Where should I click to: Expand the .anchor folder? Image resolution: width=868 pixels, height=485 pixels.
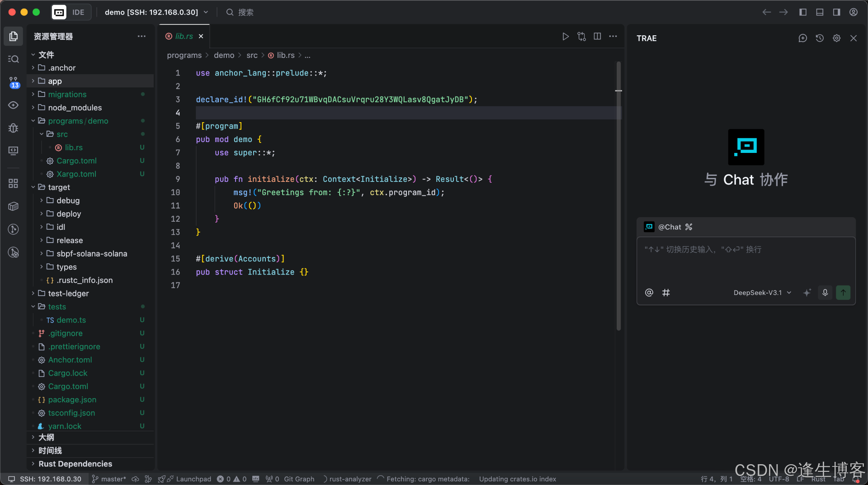pyautogui.click(x=90, y=68)
